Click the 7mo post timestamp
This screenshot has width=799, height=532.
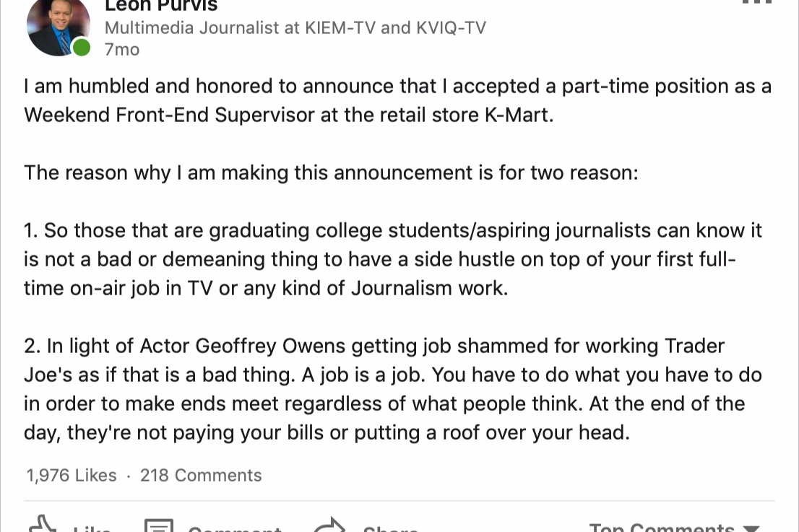[122, 50]
